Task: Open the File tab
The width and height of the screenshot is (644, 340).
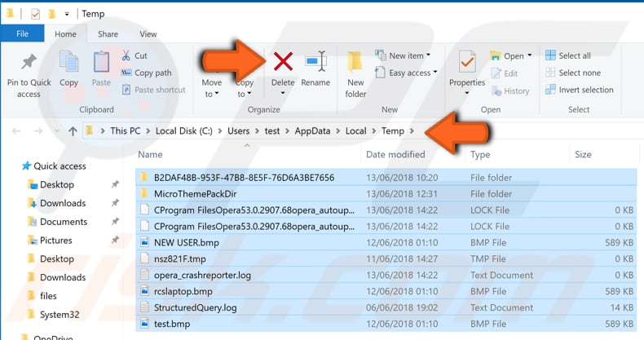Action: point(22,33)
